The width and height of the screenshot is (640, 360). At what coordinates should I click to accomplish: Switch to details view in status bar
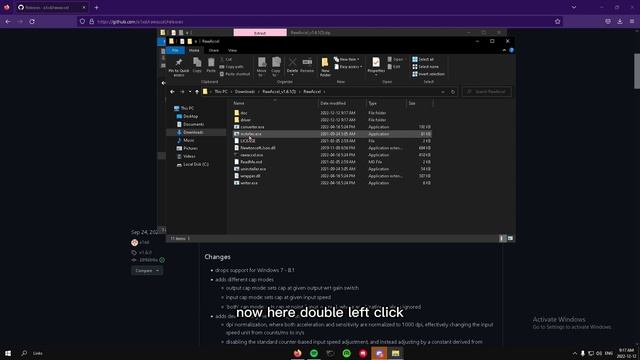(502, 238)
